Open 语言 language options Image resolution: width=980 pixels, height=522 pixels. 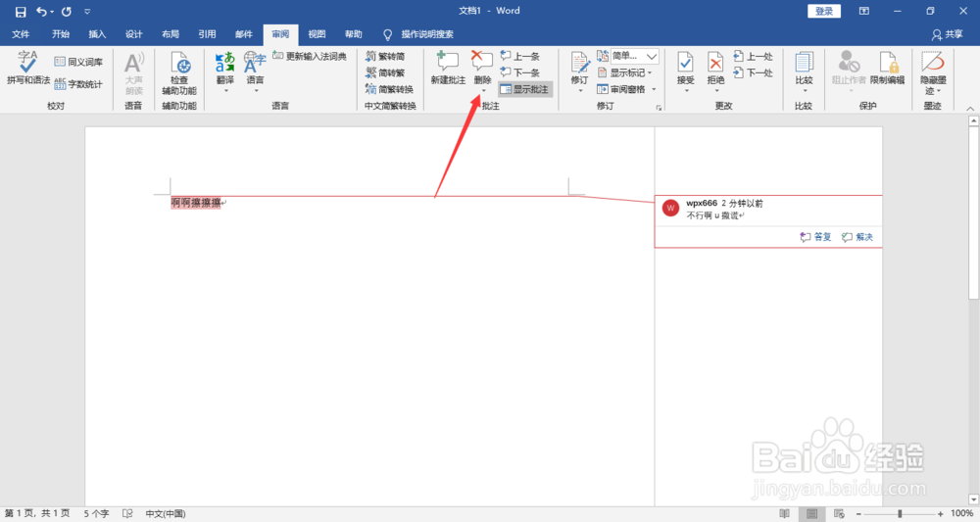pyautogui.click(x=255, y=71)
